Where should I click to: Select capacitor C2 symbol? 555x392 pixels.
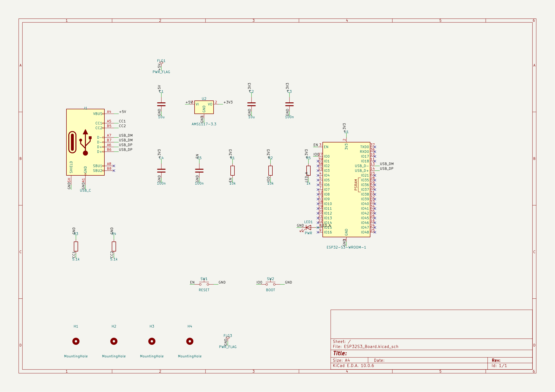tap(251, 104)
